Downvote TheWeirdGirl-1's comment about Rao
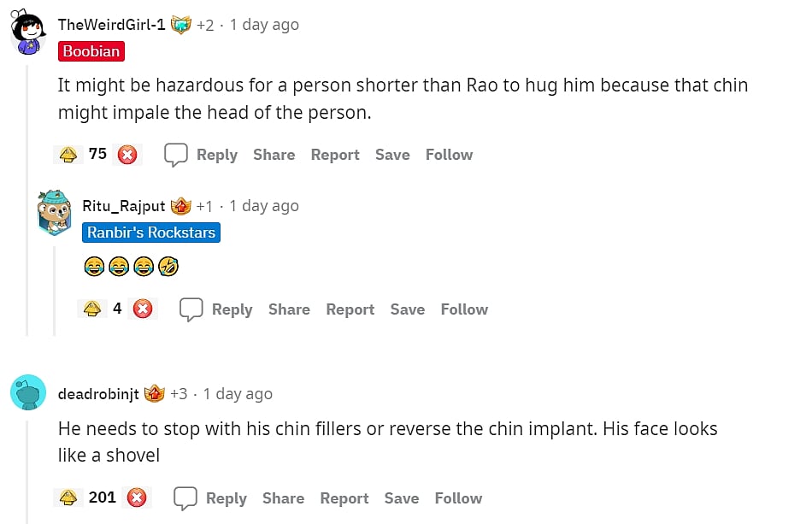The image size is (812, 524). click(x=127, y=155)
